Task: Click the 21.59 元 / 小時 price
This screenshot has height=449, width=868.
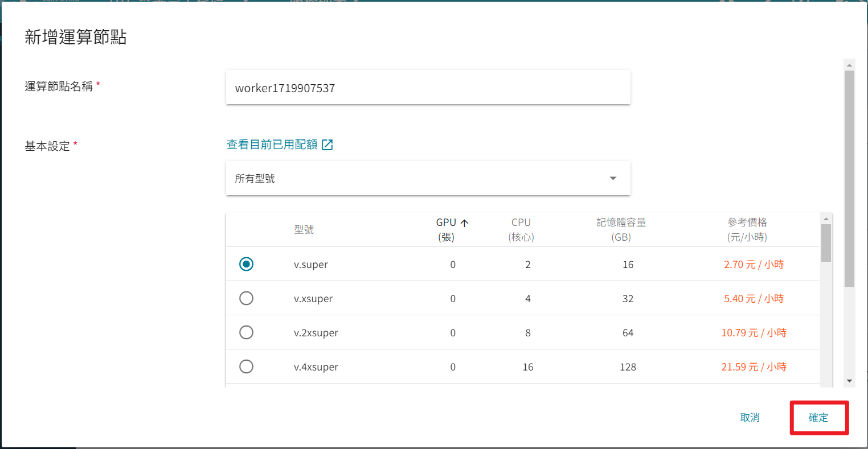Action: [754, 367]
